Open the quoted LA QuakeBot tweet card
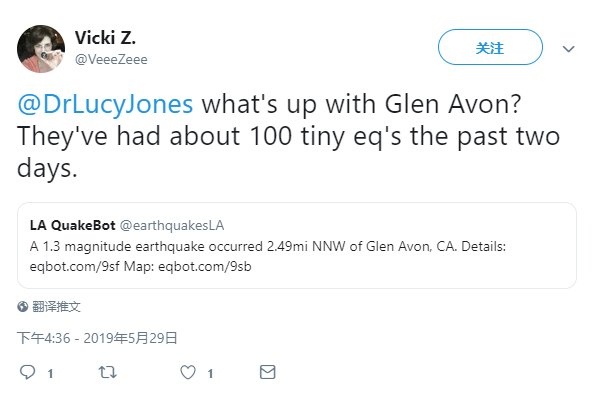 (297, 246)
